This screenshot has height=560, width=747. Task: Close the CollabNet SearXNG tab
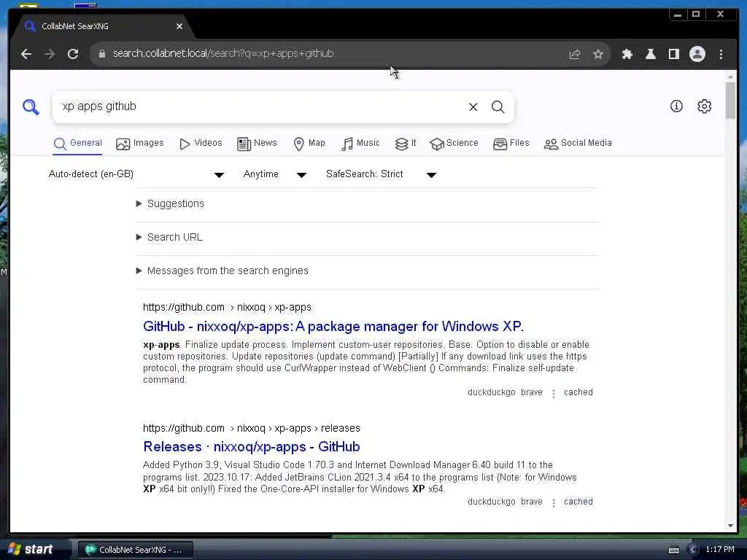(179, 26)
